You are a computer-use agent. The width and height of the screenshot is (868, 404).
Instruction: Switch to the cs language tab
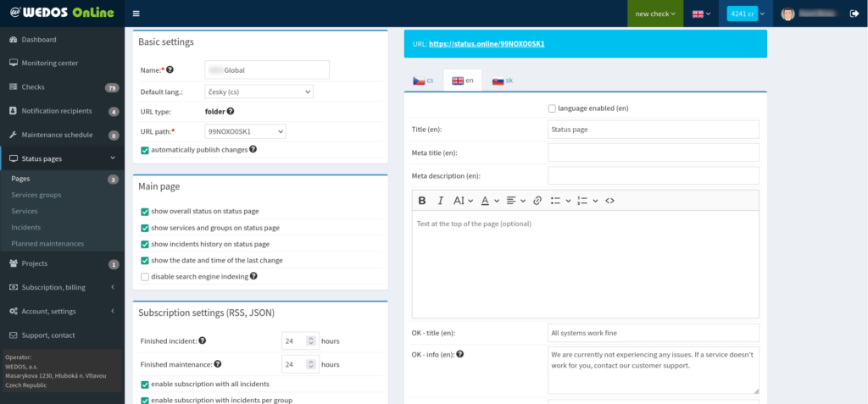click(x=424, y=80)
